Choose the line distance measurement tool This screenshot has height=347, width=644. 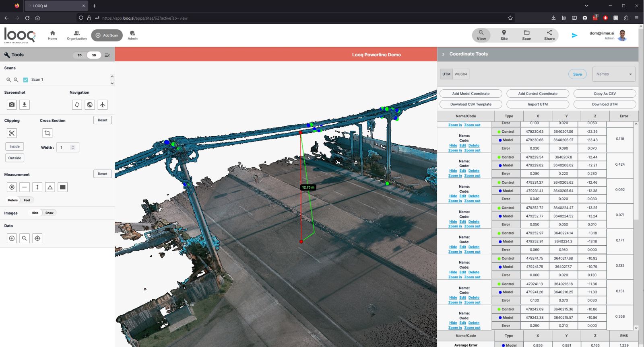tap(25, 187)
